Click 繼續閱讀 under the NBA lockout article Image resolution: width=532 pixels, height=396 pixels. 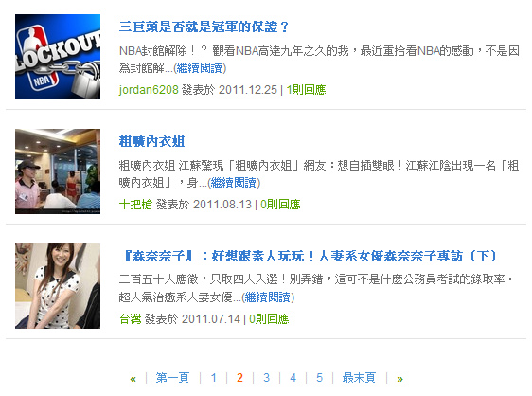click(x=200, y=68)
